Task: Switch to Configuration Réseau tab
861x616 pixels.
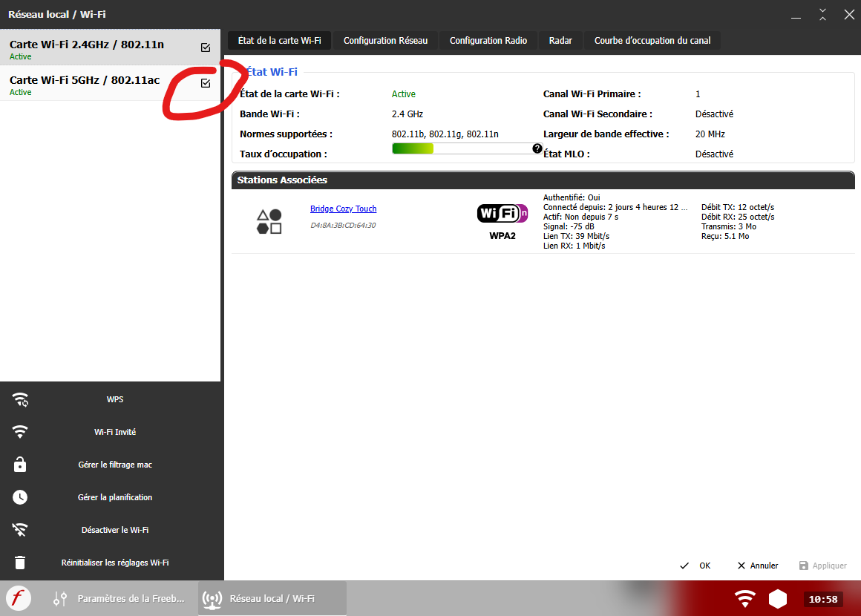Action: tap(385, 41)
